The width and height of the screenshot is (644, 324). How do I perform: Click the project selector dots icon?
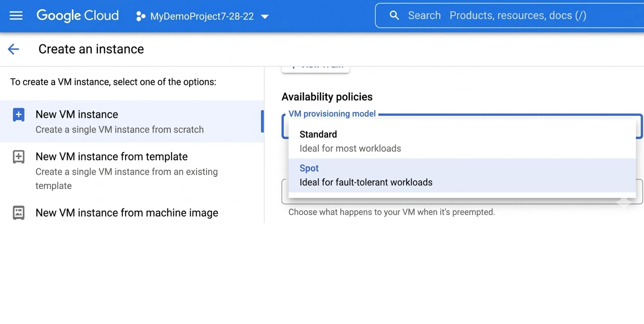pyautogui.click(x=141, y=16)
